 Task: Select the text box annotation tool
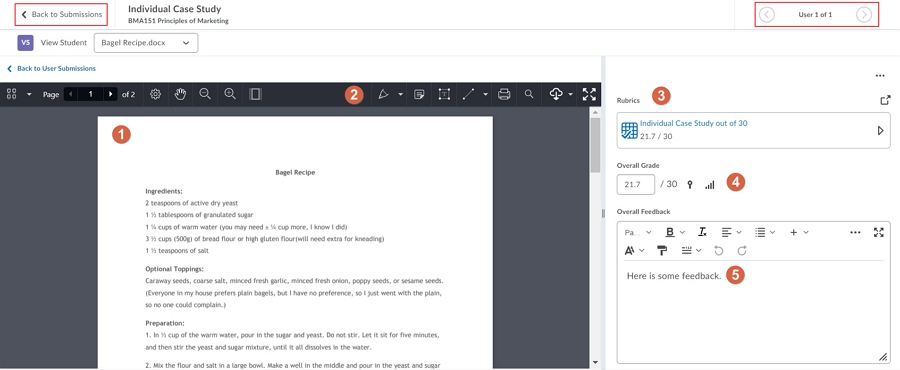click(444, 95)
